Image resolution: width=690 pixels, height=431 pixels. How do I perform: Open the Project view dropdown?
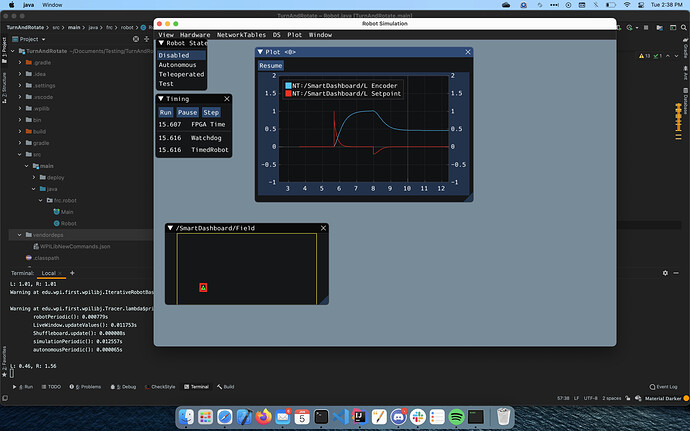click(29, 39)
